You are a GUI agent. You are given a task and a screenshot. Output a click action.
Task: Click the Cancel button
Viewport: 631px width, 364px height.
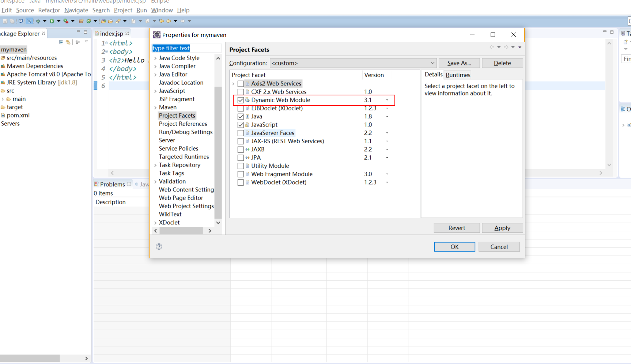(499, 247)
